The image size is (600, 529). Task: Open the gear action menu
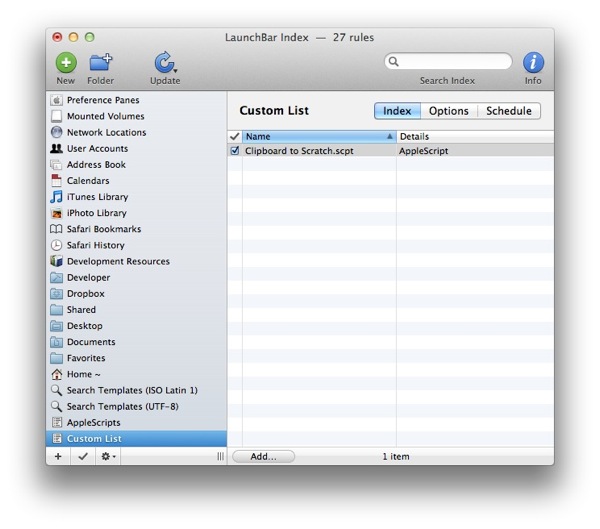tap(108, 456)
